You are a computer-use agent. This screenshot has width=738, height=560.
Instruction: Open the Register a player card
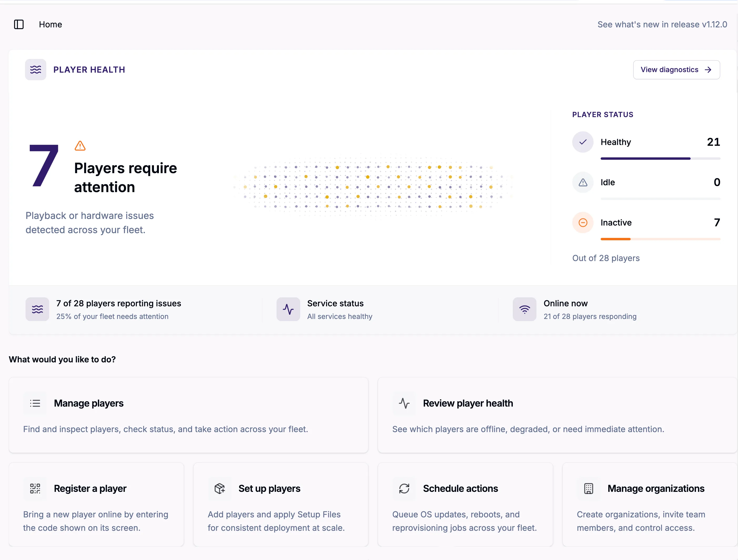click(x=96, y=504)
